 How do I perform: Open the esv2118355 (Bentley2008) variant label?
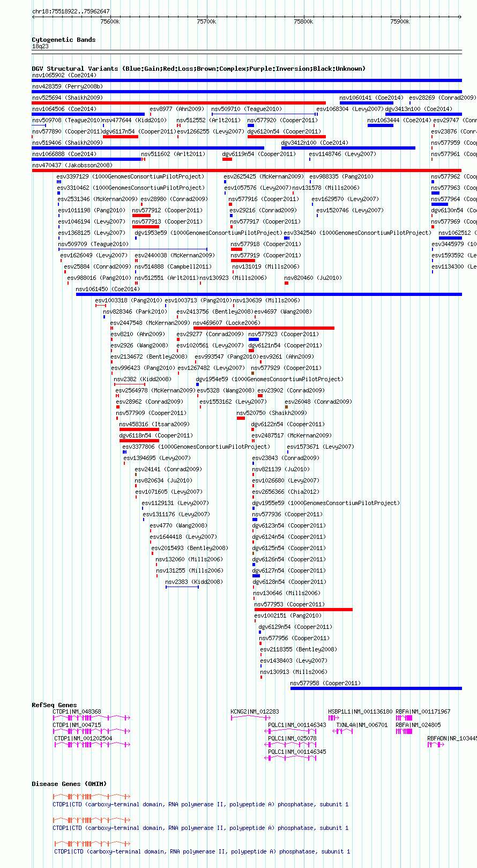[299, 649]
